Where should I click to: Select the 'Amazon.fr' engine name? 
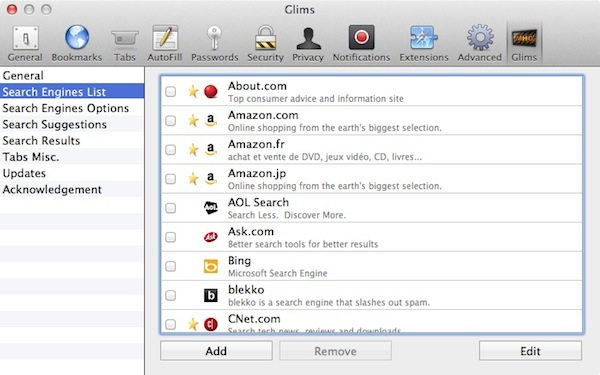tap(256, 144)
